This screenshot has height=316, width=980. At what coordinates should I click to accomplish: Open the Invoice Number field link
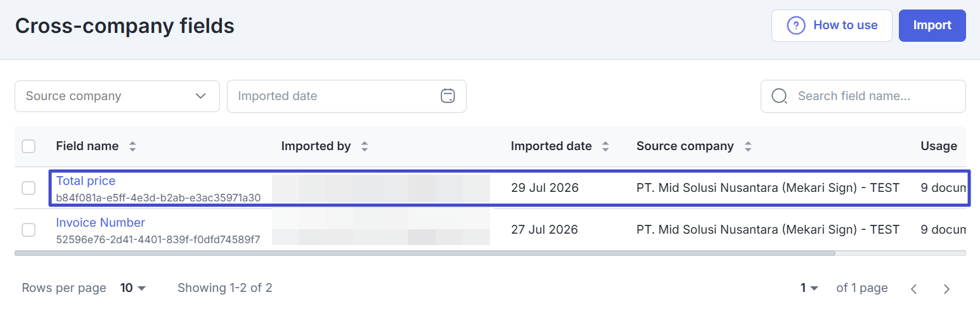pos(100,222)
